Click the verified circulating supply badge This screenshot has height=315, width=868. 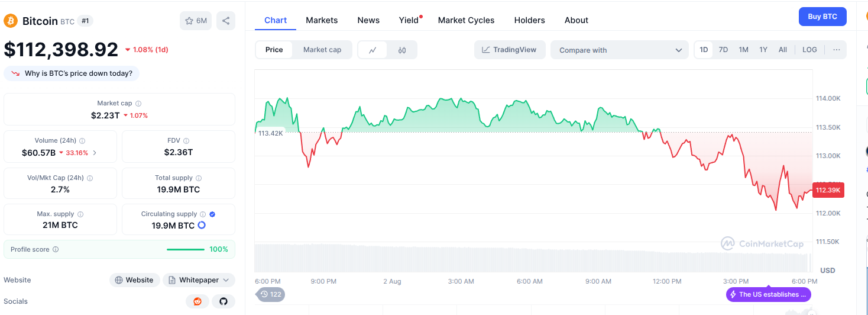pyautogui.click(x=212, y=214)
